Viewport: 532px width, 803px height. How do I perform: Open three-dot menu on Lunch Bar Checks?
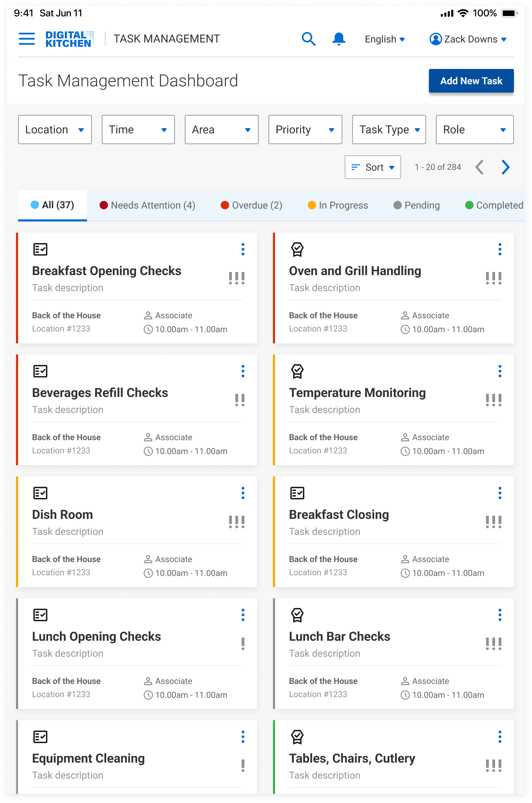tap(500, 615)
